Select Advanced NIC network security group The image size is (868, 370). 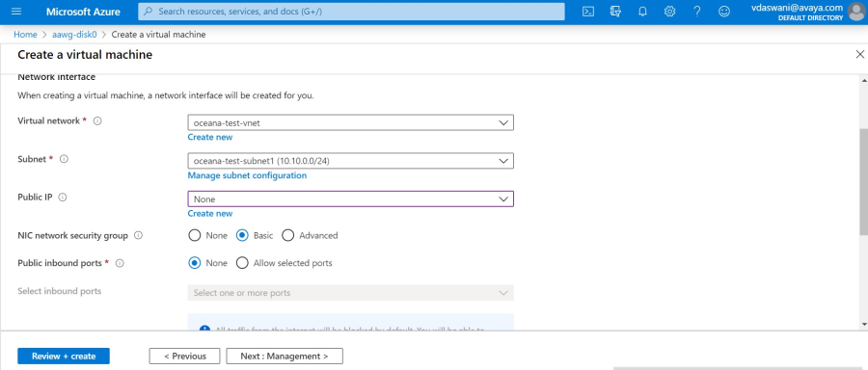click(287, 236)
